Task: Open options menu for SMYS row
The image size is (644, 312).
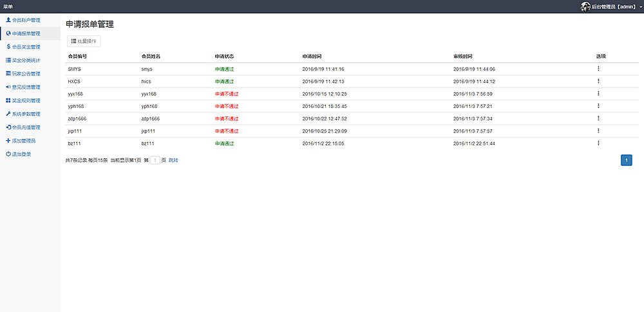Action: tap(598, 69)
